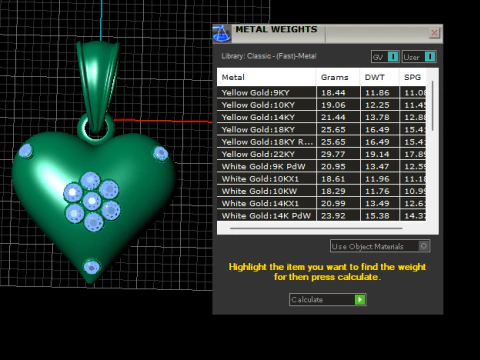The image size is (480, 360).
Task: Select the White Gold:10KX1 row
Action: [x=321, y=179]
